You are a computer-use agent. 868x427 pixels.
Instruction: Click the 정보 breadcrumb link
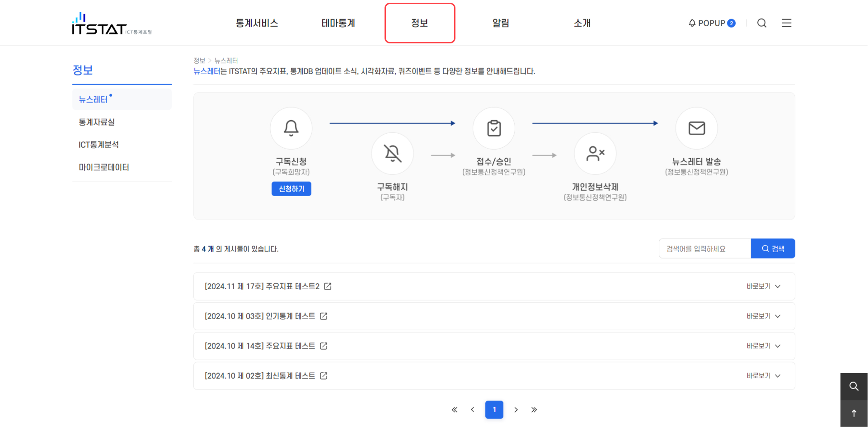[x=199, y=61]
